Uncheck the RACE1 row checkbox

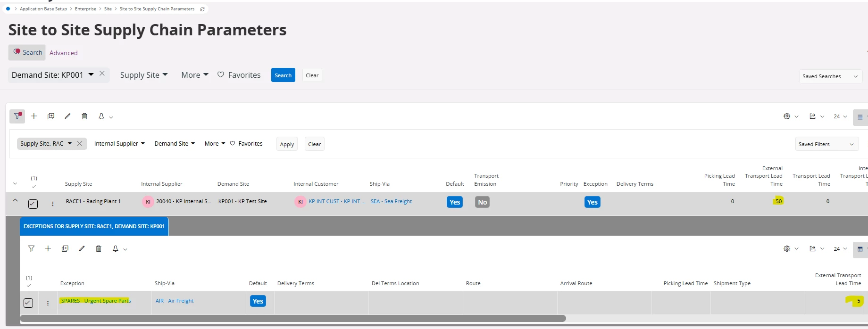(33, 204)
